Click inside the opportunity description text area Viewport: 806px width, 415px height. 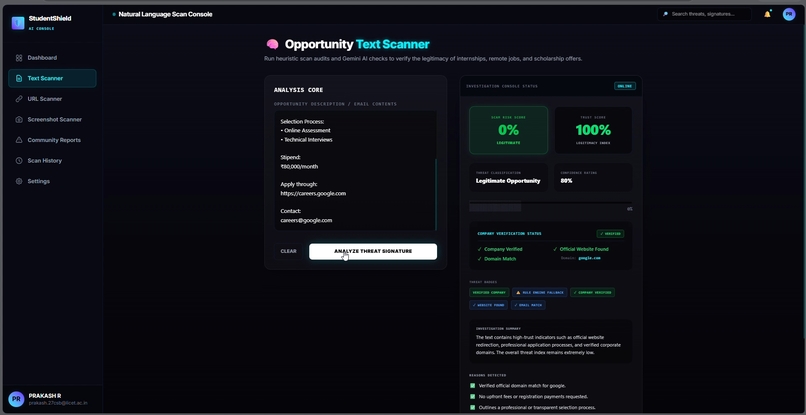click(355, 170)
